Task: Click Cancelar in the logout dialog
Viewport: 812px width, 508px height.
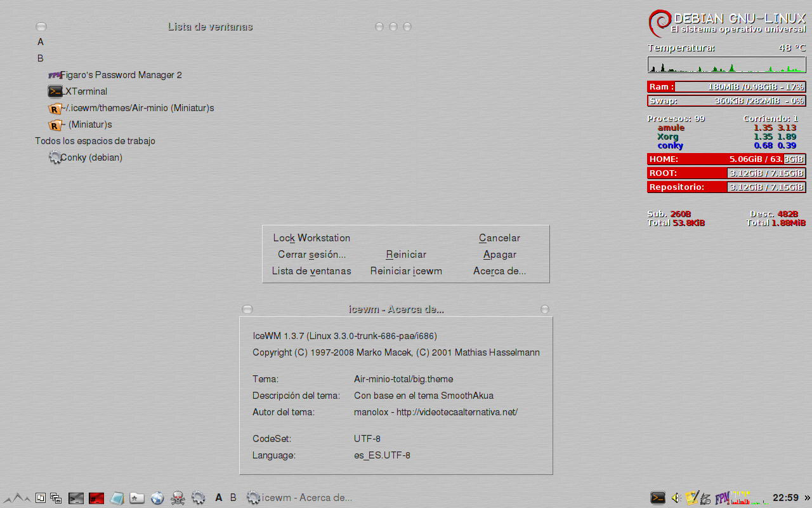Action: 499,238
